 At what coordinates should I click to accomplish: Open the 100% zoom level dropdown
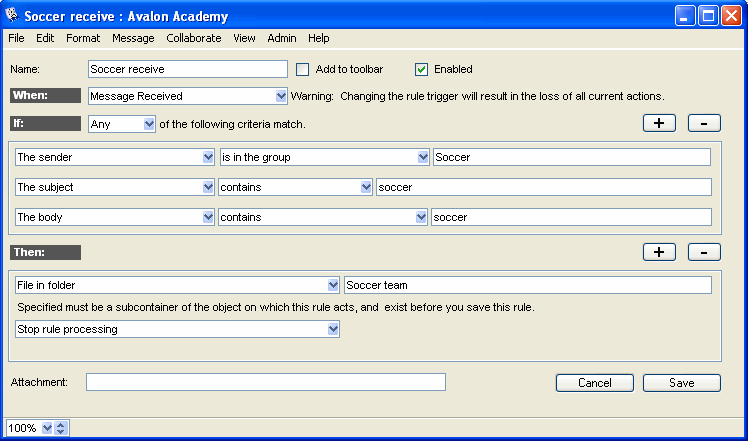pos(47,428)
